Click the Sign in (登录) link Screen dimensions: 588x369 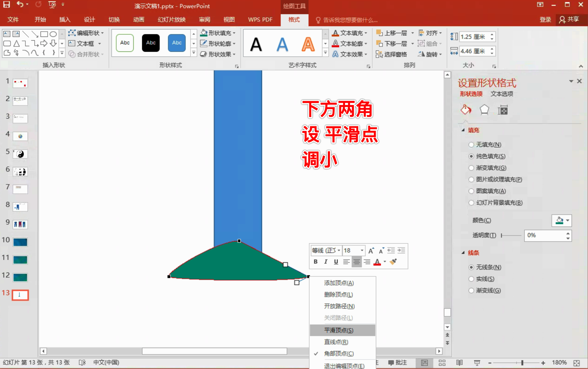coord(545,20)
